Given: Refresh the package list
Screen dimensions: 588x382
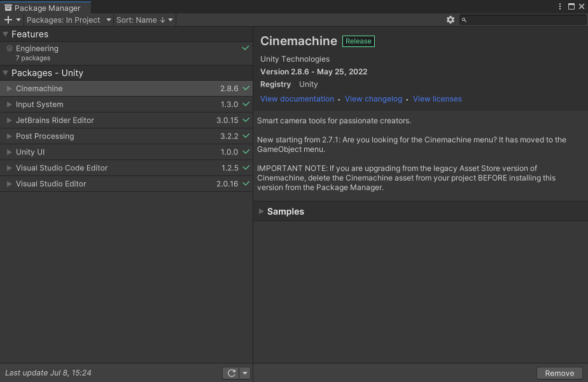Looking at the screenshot, I should click(x=232, y=373).
